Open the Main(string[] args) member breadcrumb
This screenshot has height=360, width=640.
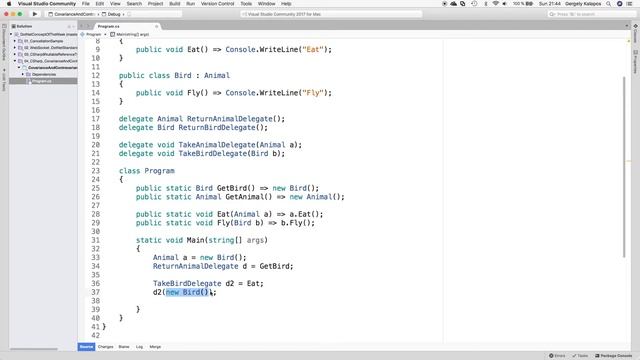[x=130, y=34]
